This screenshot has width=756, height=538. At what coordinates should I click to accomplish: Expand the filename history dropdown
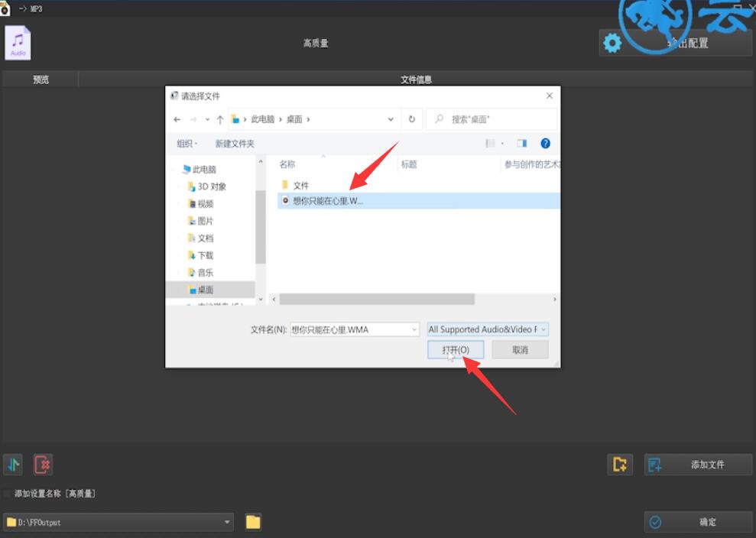click(x=414, y=329)
